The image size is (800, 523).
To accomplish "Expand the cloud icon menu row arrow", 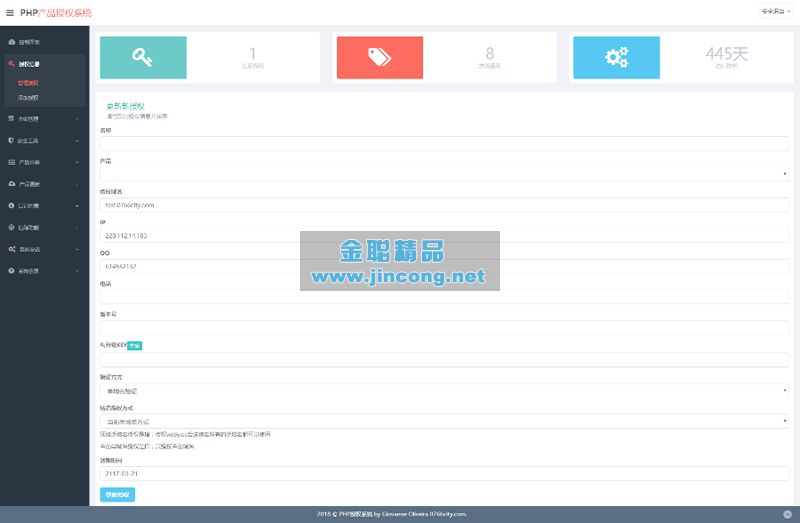I will pos(77,184).
